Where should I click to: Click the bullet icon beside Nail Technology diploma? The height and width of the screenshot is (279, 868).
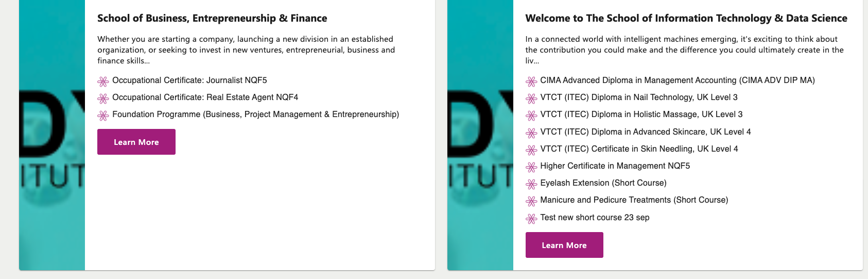[x=531, y=99]
